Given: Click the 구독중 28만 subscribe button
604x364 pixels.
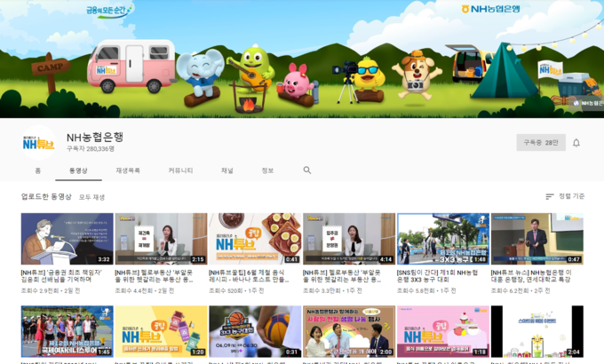Looking at the screenshot, I should pos(541,143).
